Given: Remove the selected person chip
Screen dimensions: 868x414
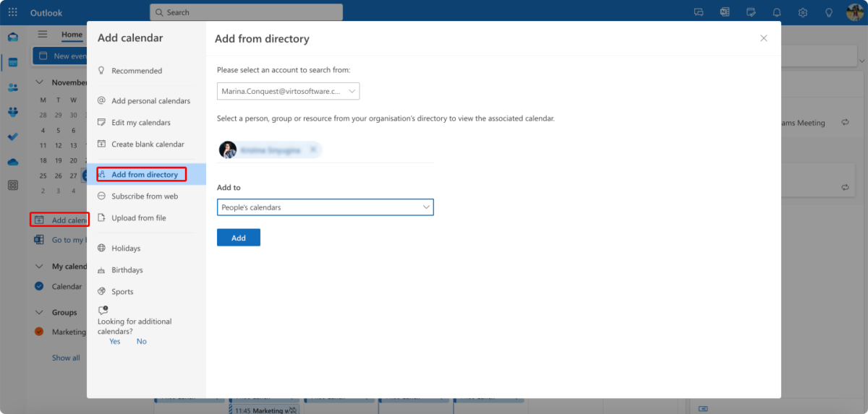Looking at the screenshot, I should click(x=313, y=150).
